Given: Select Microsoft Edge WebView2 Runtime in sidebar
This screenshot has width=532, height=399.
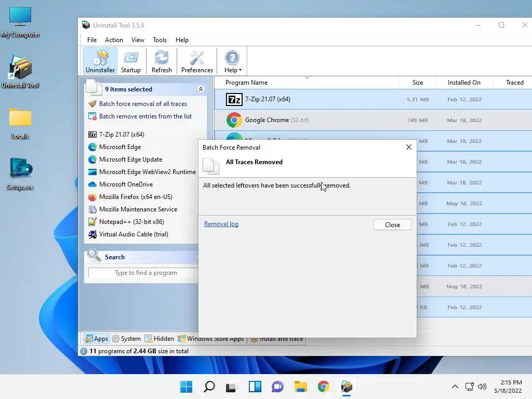Looking at the screenshot, I should pyautogui.click(x=147, y=172).
